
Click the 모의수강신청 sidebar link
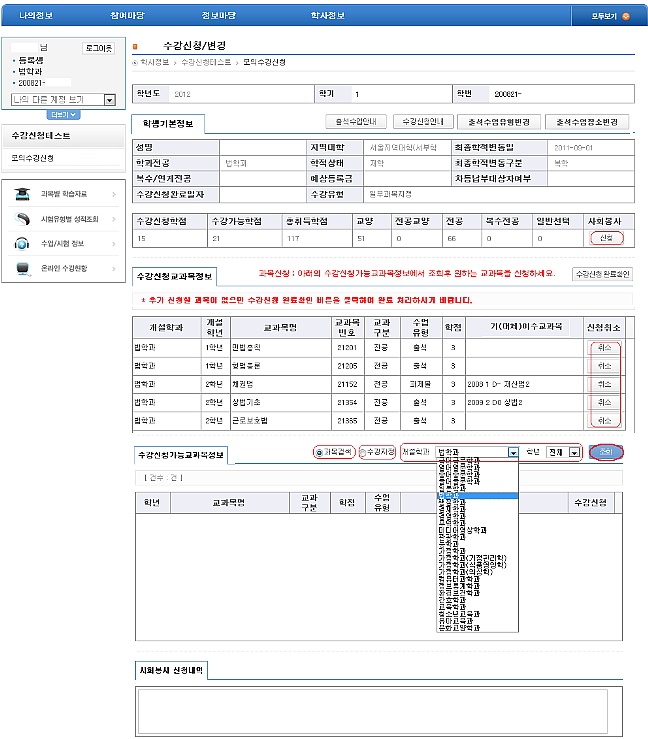[33, 158]
